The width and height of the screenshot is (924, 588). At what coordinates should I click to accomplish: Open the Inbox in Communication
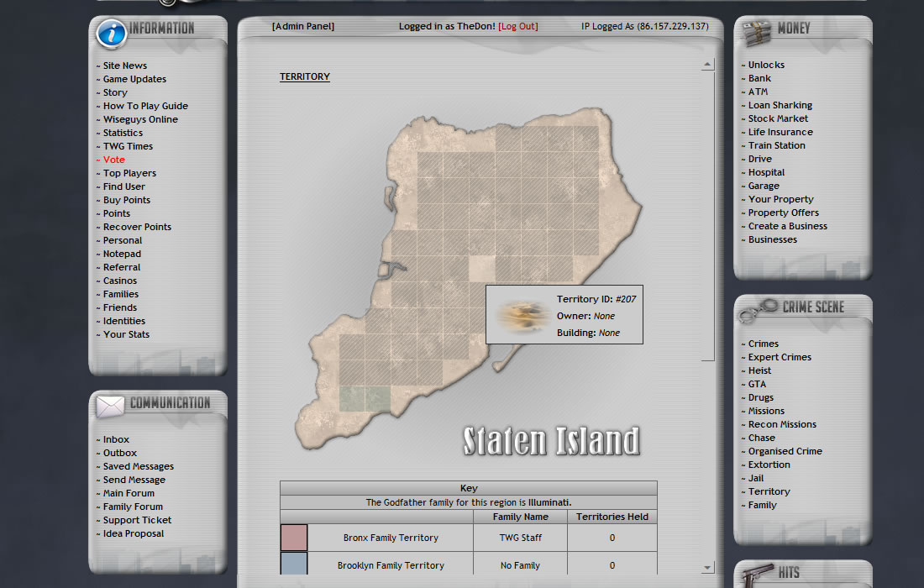(116, 439)
